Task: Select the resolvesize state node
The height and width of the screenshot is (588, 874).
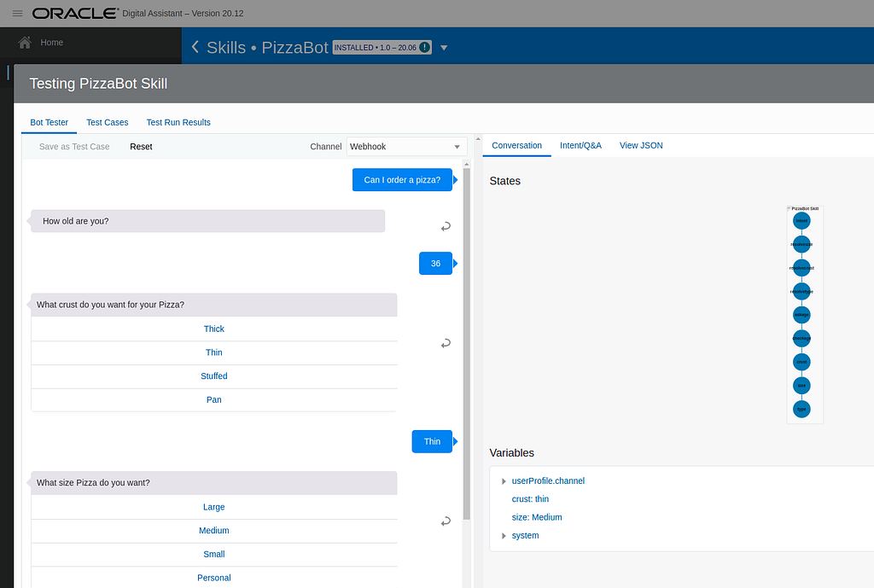Action: pyautogui.click(x=801, y=244)
